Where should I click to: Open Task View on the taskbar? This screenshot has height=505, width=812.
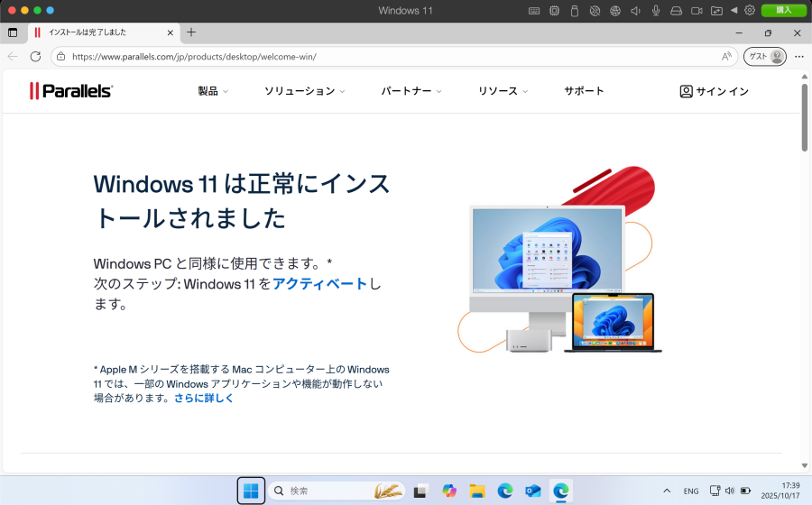tap(420, 491)
